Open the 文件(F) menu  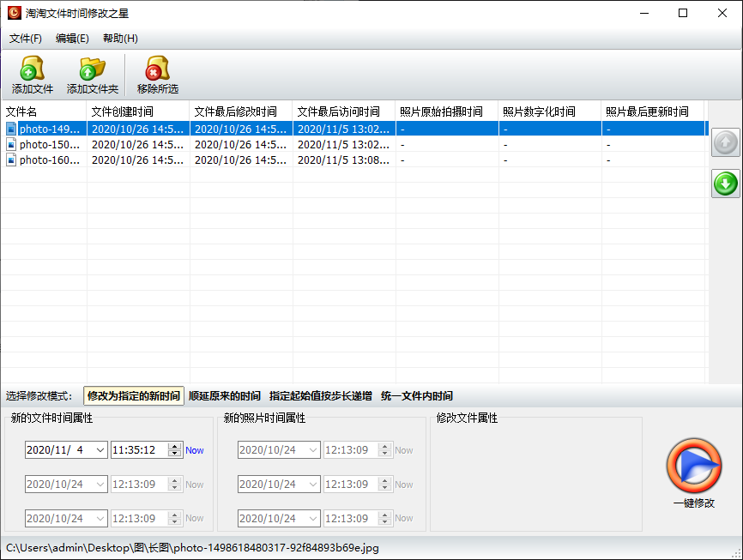[26, 39]
